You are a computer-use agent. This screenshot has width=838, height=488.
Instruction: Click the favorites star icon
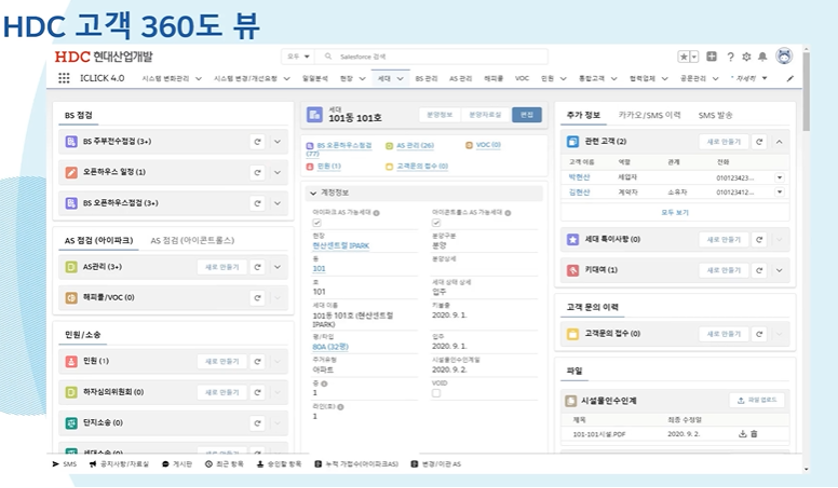(x=684, y=57)
